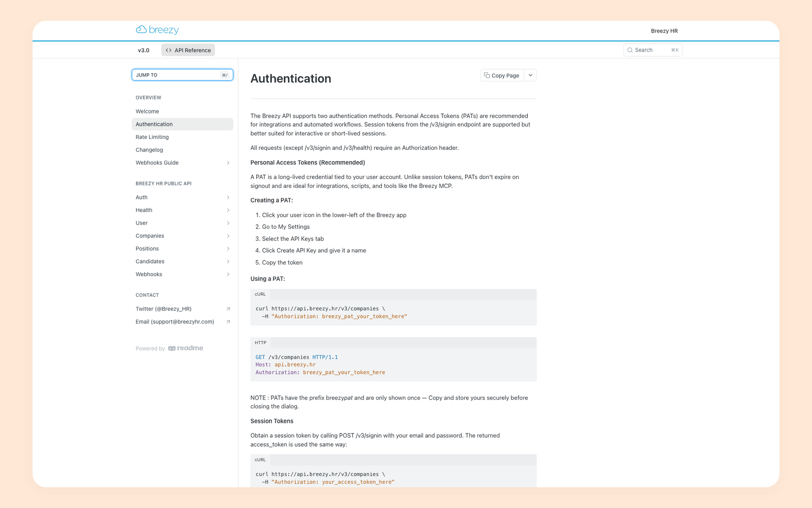Select the HTTP code tab

(x=261, y=343)
